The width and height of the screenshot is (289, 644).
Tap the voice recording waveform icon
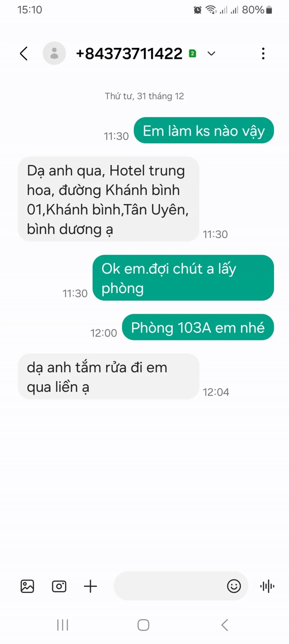tap(267, 586)
